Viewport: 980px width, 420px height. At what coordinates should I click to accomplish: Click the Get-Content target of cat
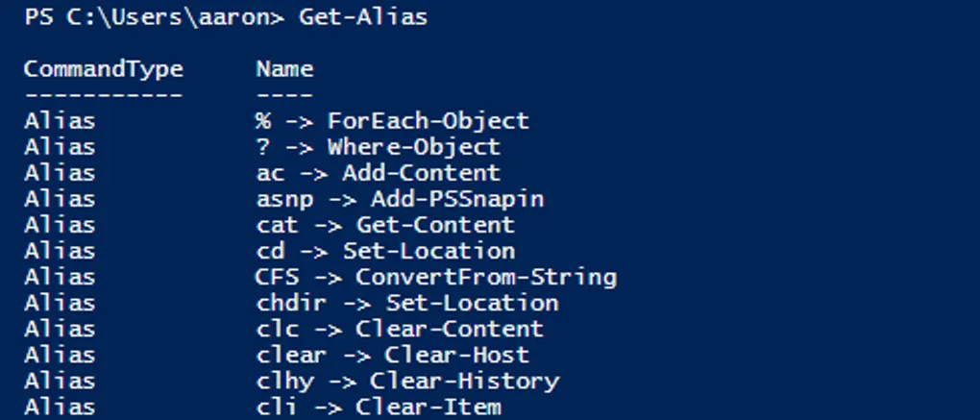(x=435, y=225)
